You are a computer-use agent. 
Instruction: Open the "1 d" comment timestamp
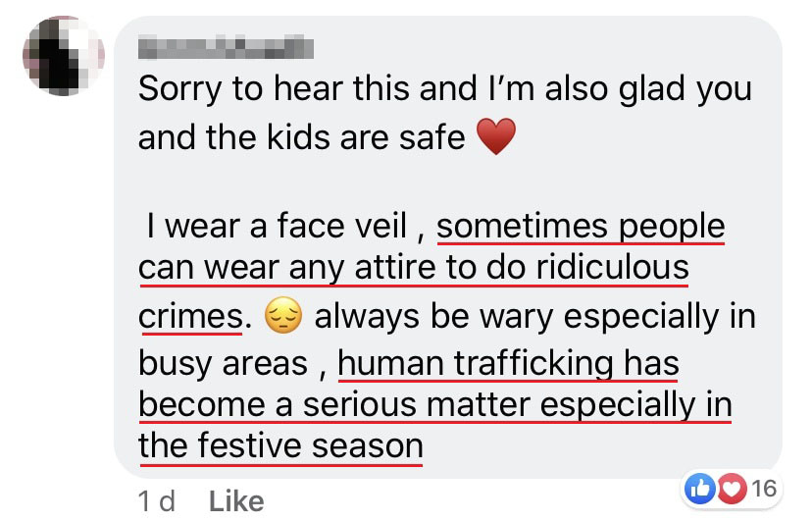point(155,501)
